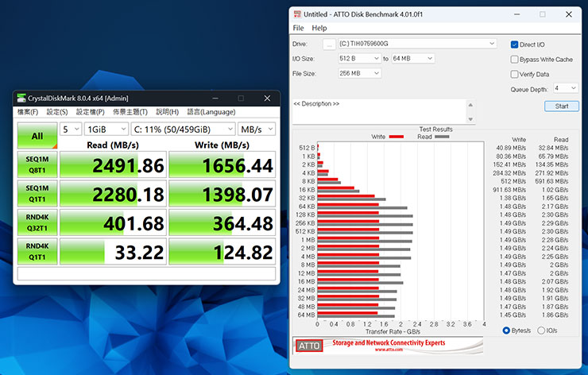Enable the Verify Data checkbox

coord(515,74)
